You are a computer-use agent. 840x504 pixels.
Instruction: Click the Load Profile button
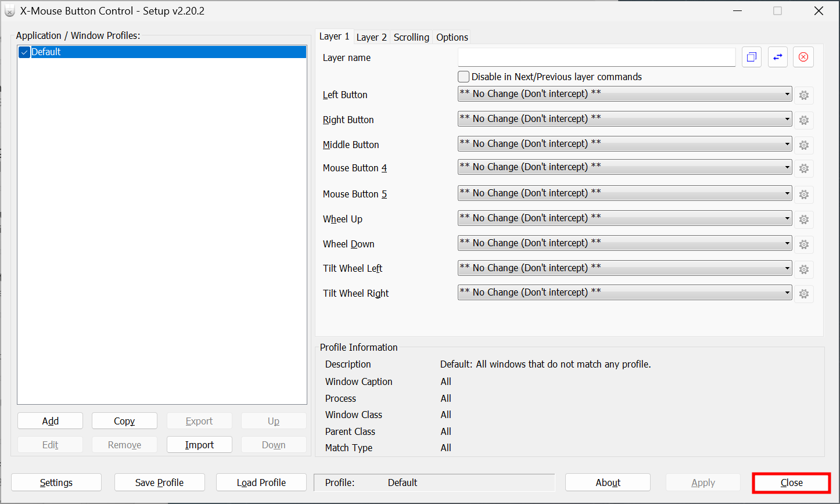(261, 483)
